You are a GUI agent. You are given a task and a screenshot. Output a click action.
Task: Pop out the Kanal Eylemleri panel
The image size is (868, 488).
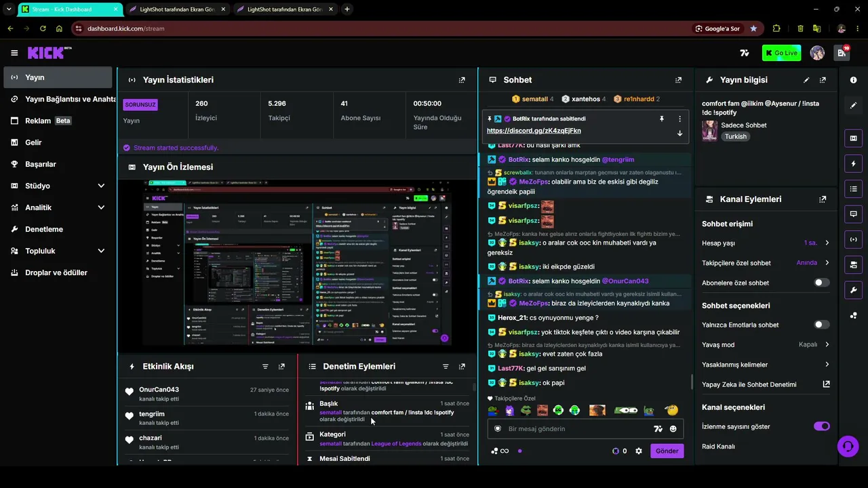point(823,199)
